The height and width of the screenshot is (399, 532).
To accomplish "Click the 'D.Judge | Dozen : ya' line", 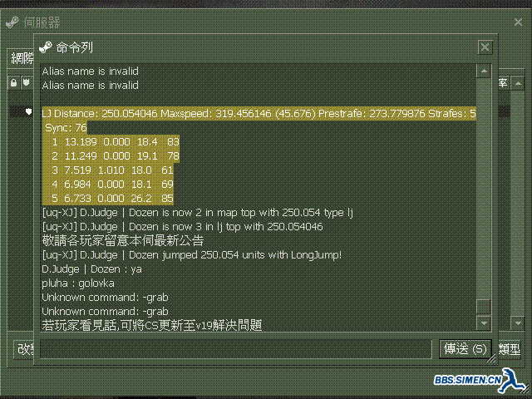I will (91, 269).
